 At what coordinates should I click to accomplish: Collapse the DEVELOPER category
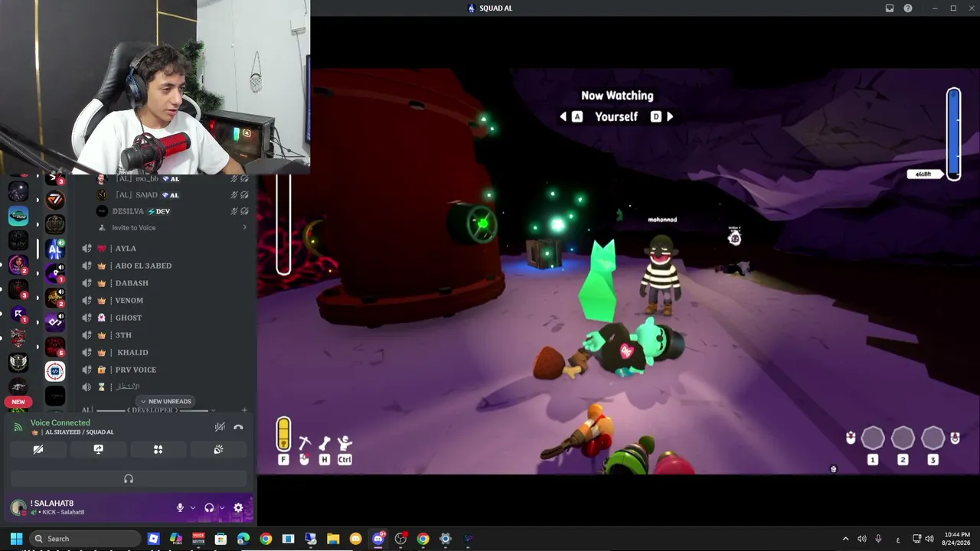[152, 410]
